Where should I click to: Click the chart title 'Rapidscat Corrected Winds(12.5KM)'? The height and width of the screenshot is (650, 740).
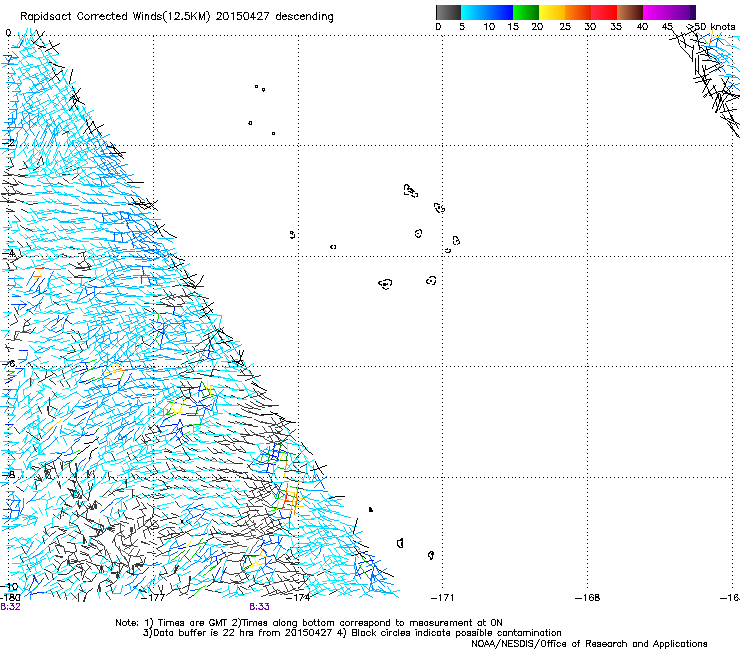[x=115, y=17]
